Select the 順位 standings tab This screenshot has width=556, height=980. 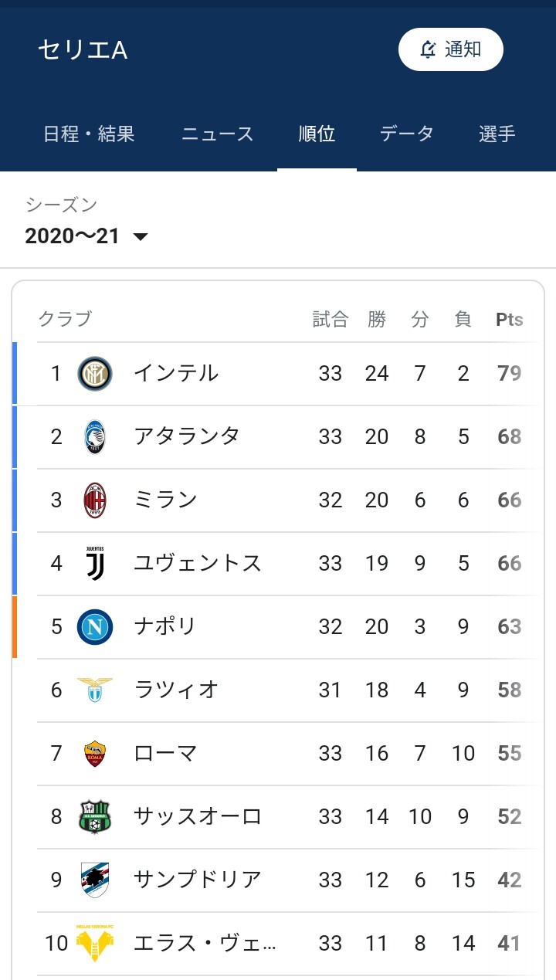click(x=317, y=134)
